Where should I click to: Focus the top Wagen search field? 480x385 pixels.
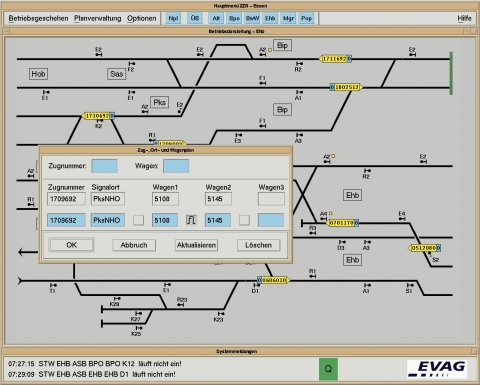click(x=176, y=166)
